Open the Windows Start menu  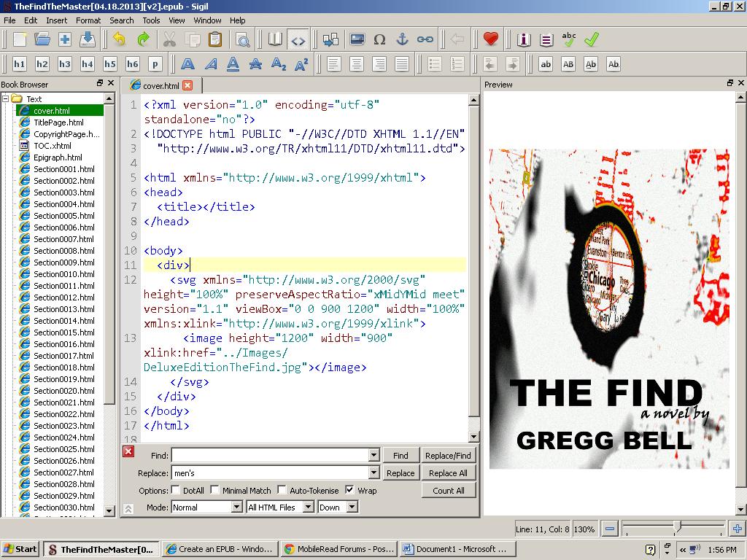point(20,549)
